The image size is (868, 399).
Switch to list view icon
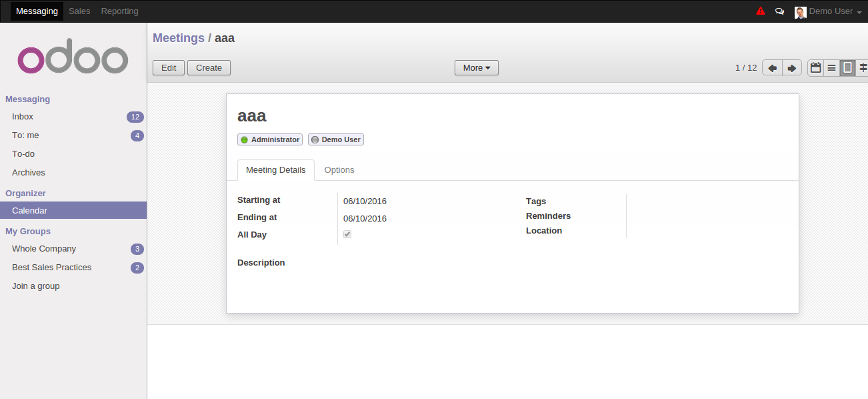point(831,68)
